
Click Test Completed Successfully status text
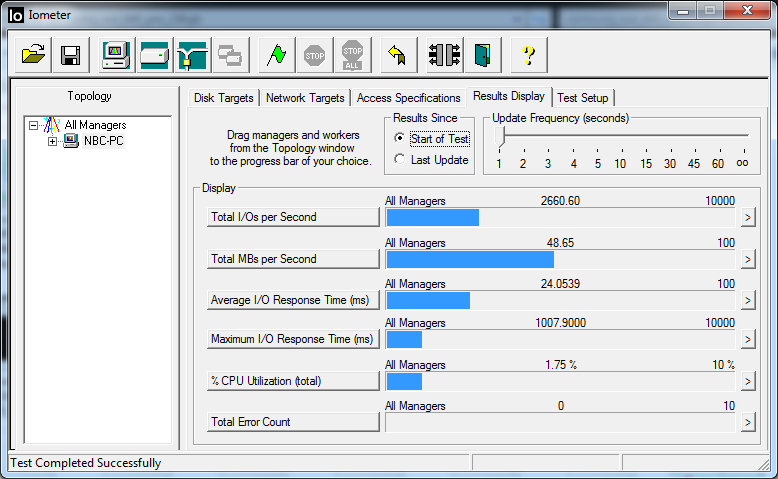[x=85, y=463]
